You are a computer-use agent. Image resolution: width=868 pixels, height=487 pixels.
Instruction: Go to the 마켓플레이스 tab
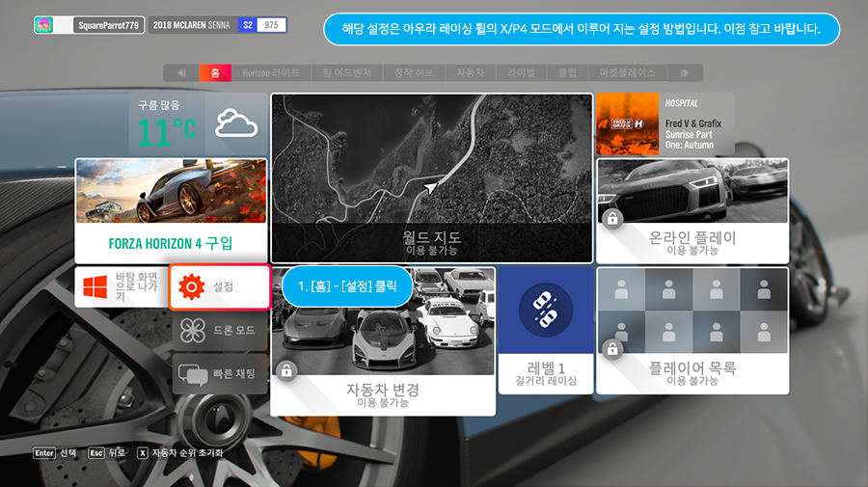click(627, 73)
